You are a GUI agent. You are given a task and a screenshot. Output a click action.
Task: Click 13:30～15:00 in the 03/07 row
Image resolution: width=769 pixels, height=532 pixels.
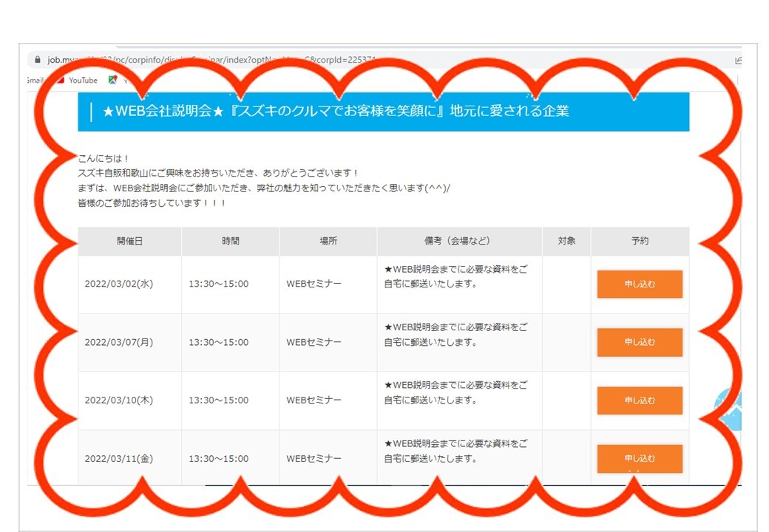pos(219,342)
